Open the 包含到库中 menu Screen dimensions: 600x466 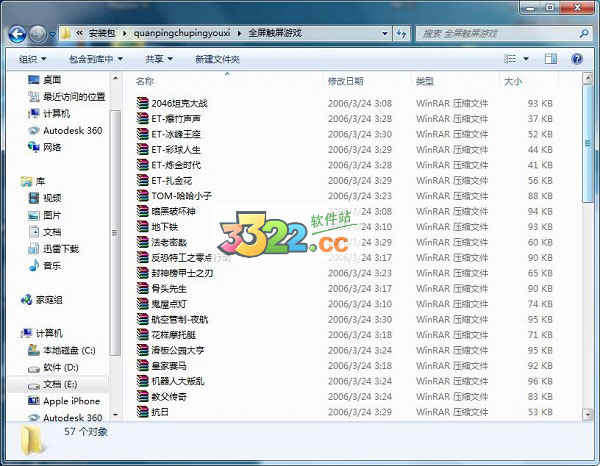(96, 59)
